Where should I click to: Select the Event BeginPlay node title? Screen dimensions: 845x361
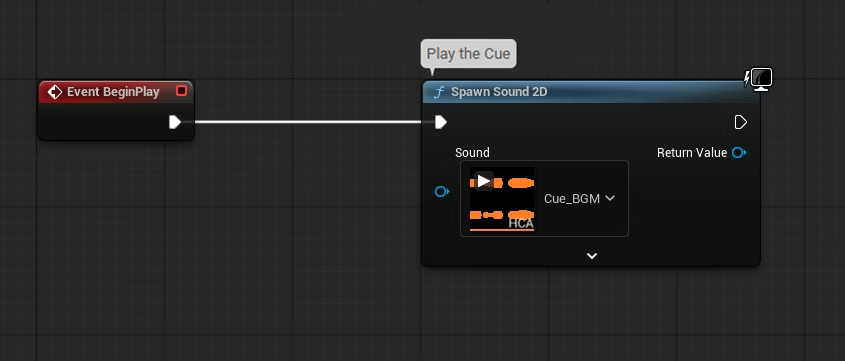(113, 92)
